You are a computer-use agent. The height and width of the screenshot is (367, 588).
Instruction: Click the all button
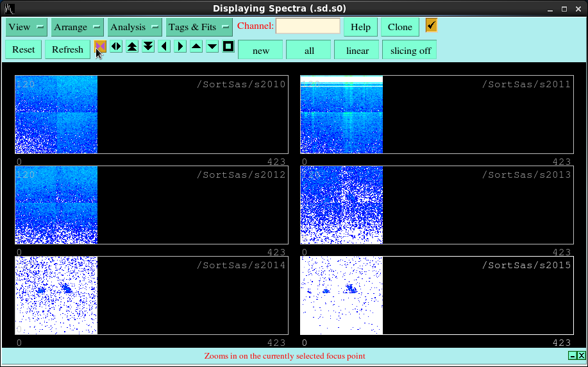[x=309, y=50]
